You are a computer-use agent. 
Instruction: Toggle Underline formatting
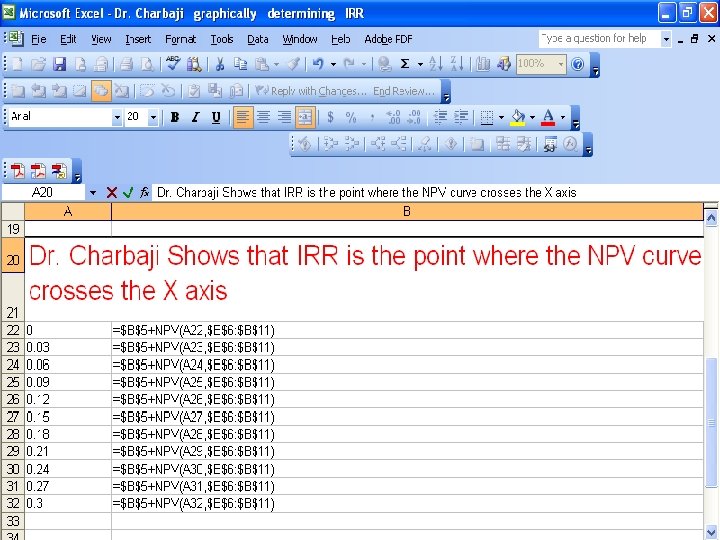216,117
